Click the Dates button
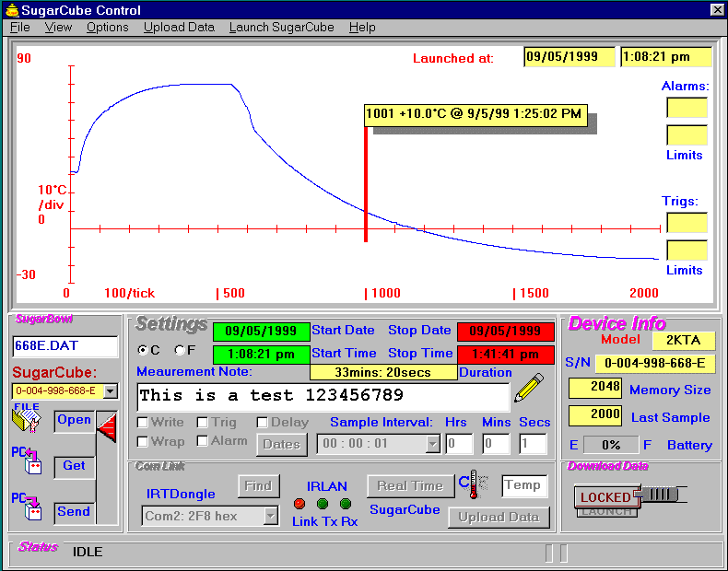The image size is (728, 571). point(281,445)
